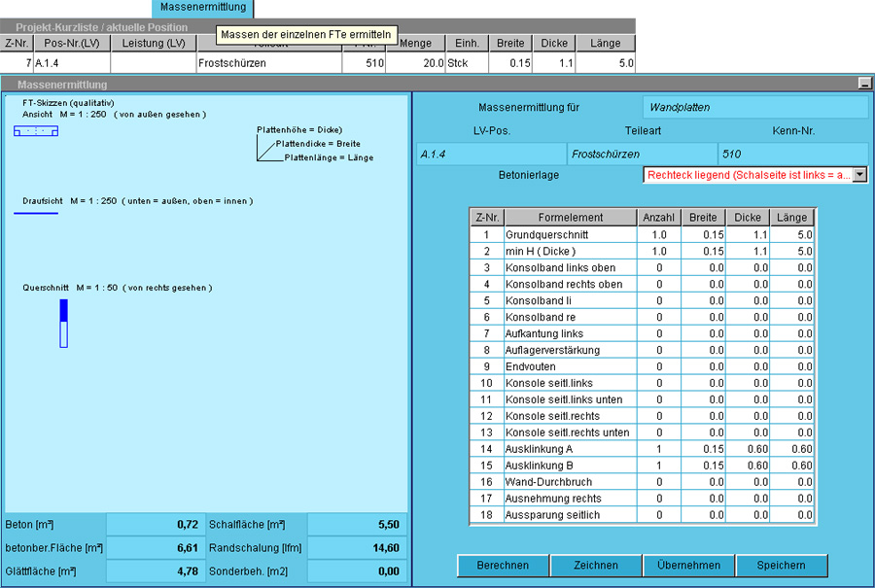Click the Leistung (LV) column header
The width and height of the screenshot is (875, 588).
pyautogui.click(x=154, y=43)
